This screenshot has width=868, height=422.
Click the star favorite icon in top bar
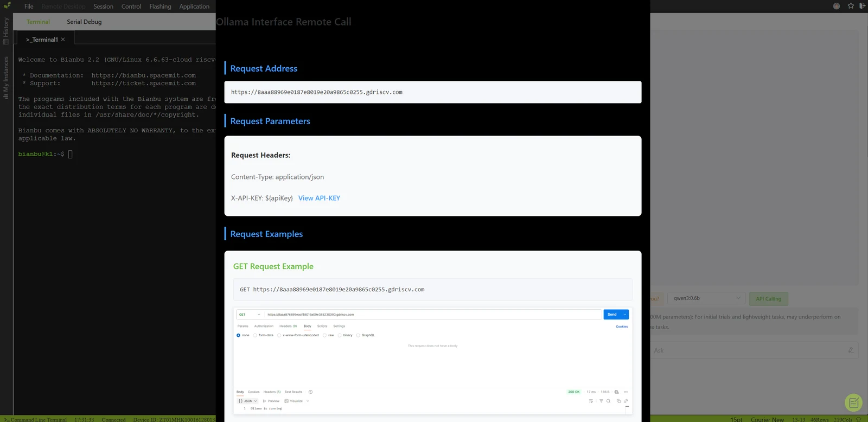851,6
